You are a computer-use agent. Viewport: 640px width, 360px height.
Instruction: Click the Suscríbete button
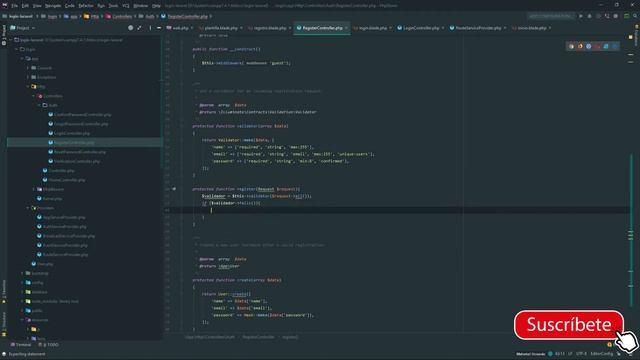tap(569, 325)
